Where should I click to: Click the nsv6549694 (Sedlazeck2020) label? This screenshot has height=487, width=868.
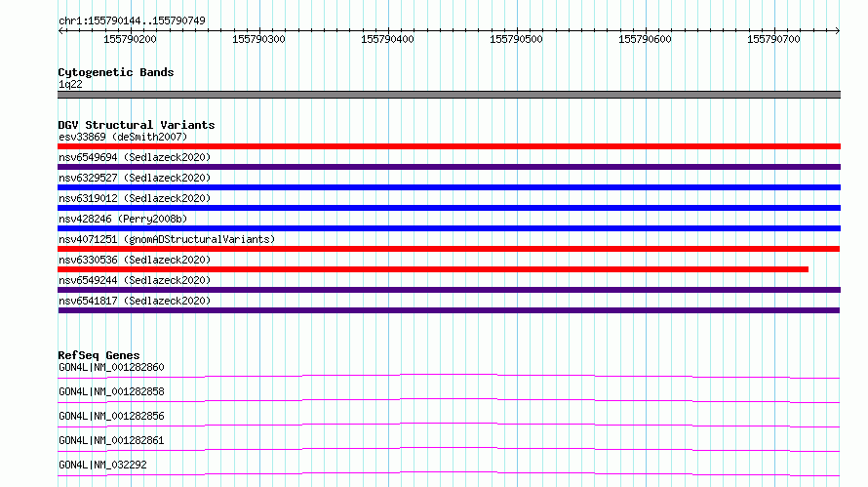135,157
